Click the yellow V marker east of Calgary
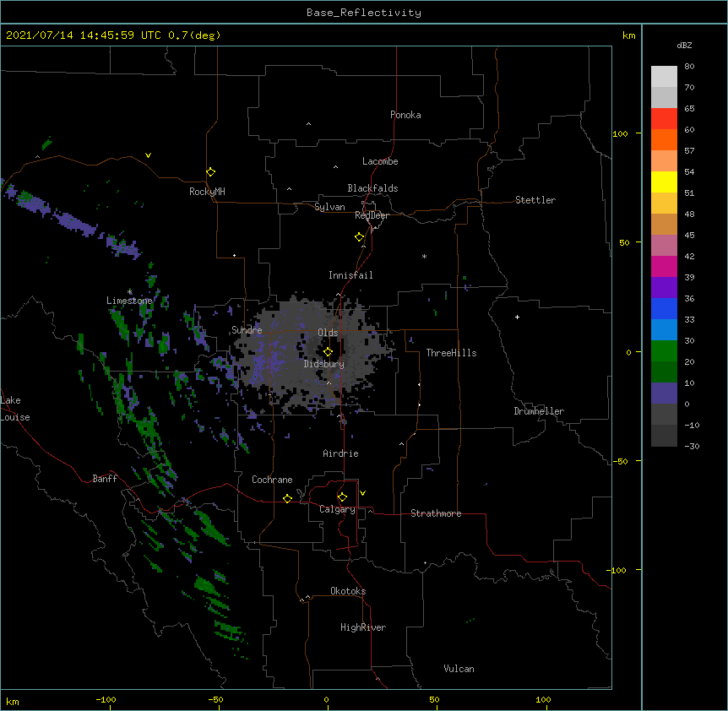 pyautogui.click(x=362, y=493)
